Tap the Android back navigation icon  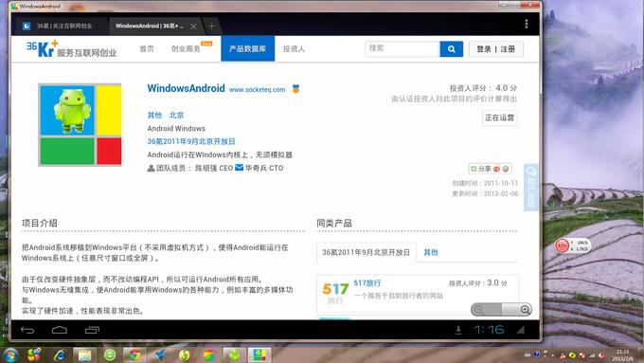(27, 330)
